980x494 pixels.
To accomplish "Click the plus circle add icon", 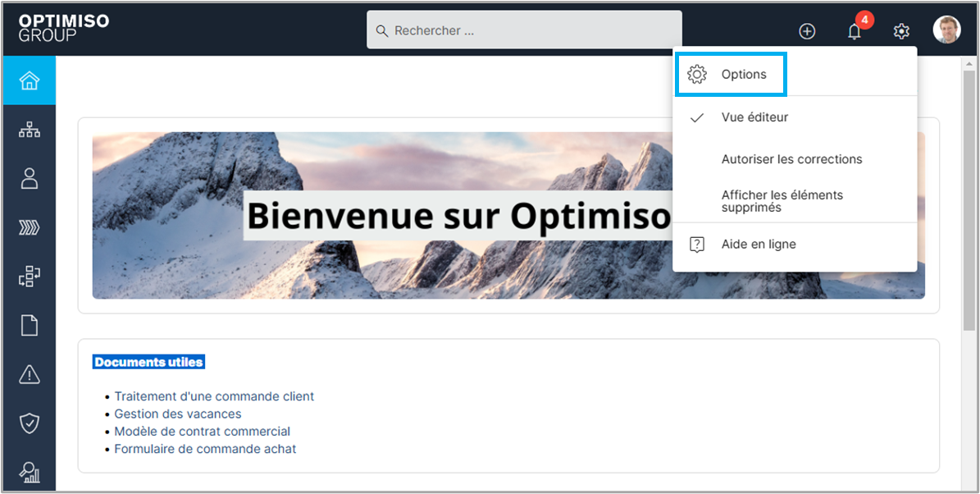I will 807,31.
